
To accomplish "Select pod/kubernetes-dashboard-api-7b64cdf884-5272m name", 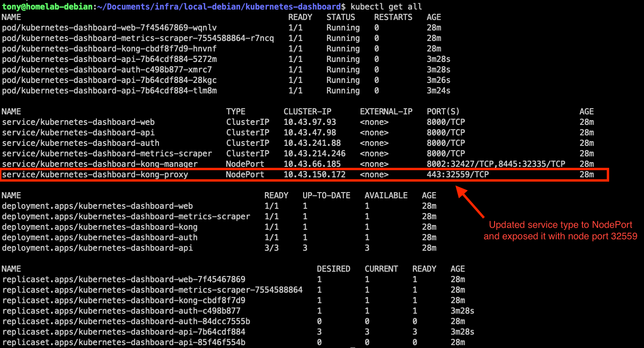I will coord(109,59).
